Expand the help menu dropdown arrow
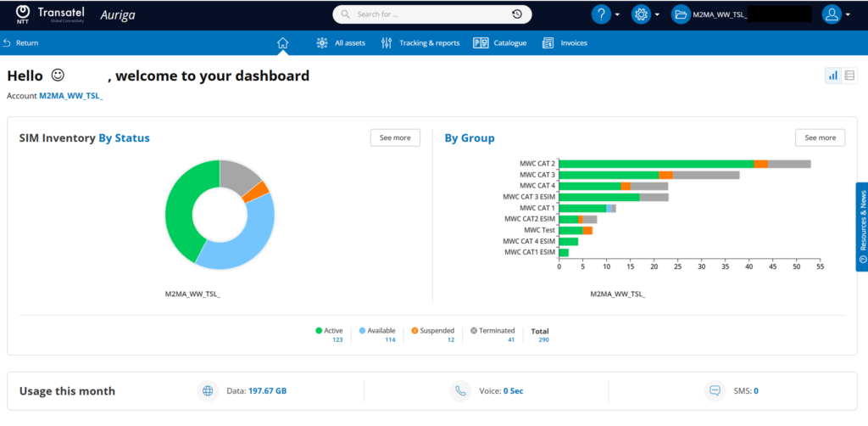Viewport: 868px width, 426px height. click(x=617, y=15)
